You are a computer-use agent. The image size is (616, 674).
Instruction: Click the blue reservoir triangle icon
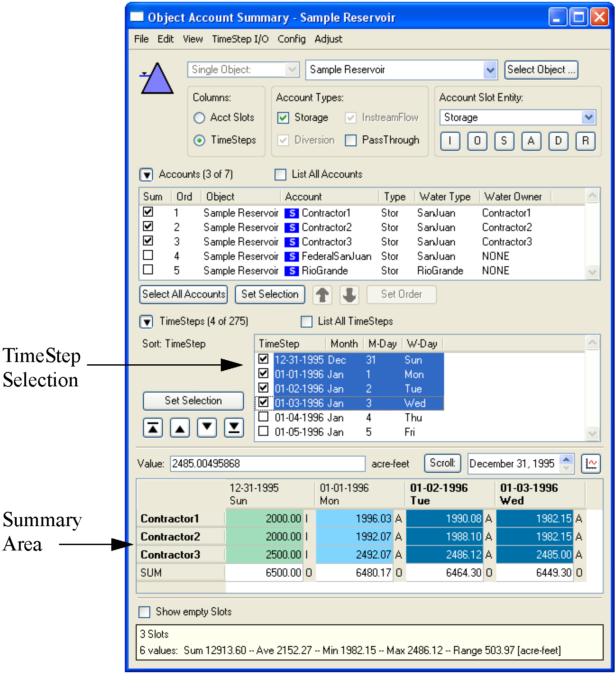[x=156, y=79]
